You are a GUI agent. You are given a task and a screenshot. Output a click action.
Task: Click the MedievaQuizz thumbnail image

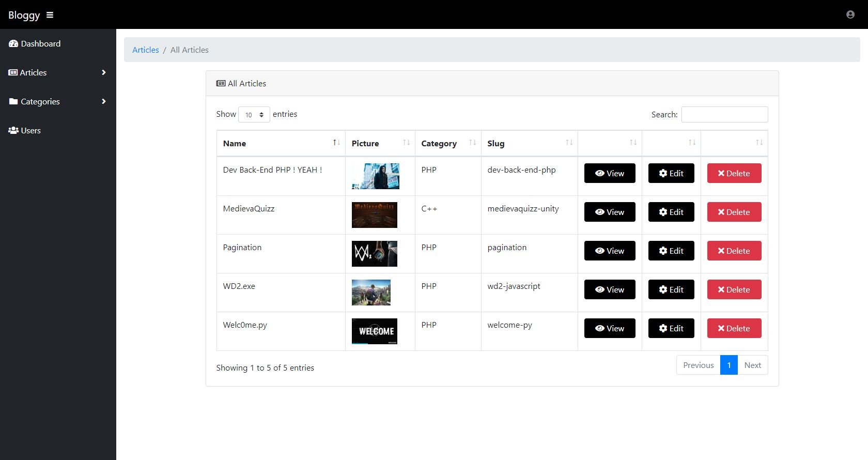click(375, 215)
